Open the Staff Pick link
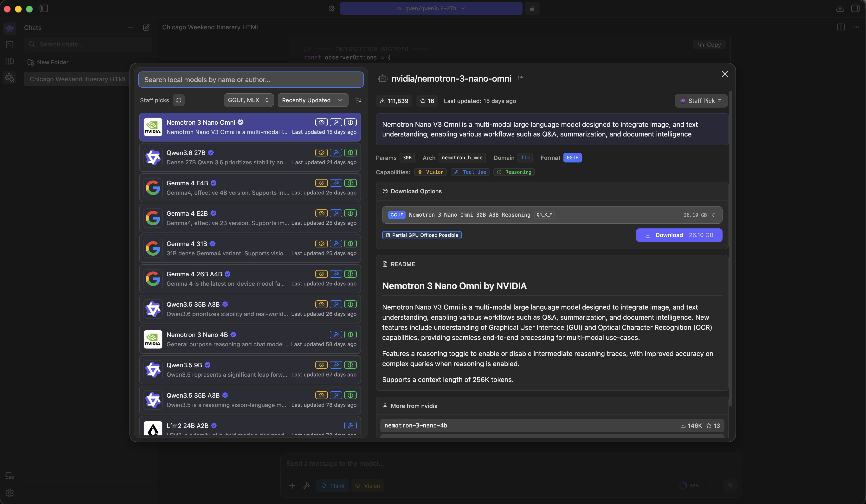Viewport: 866px width, 504px height. [701, 101]
